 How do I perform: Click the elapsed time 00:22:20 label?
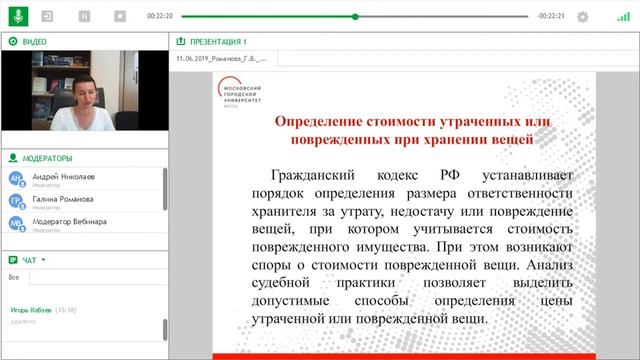point(160,16)
